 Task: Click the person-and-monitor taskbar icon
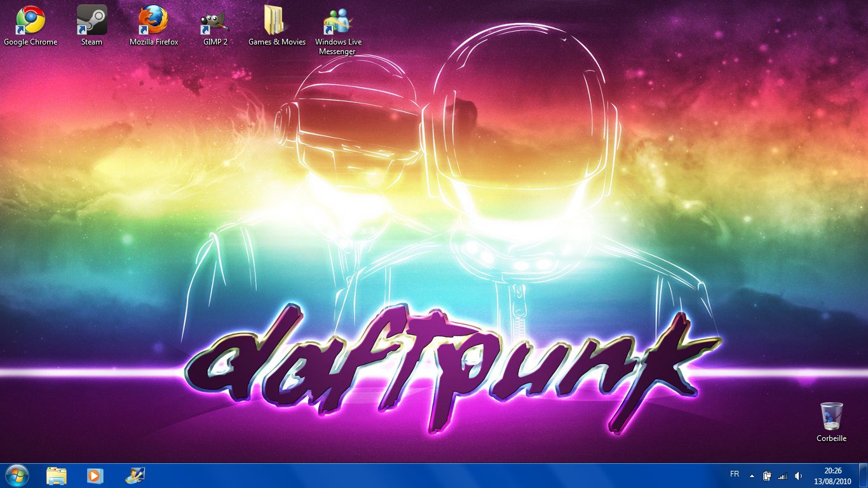pos(135,475)
